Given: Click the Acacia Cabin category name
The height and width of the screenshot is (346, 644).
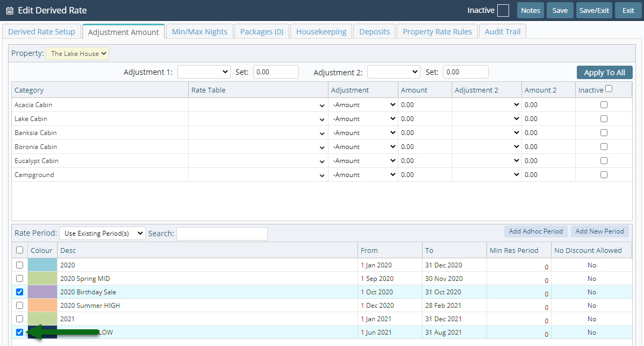Looking at the screenshot, I should click(x=33, y=105).
